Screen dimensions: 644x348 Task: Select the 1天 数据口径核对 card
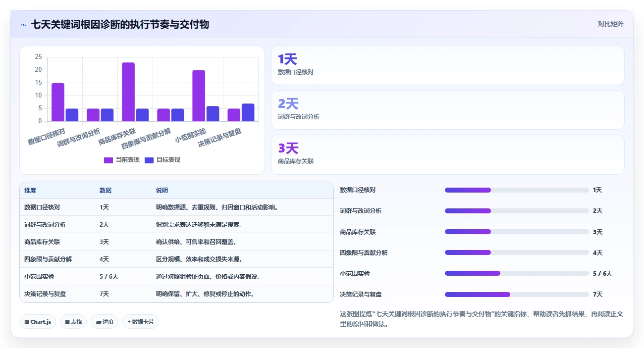coord(448,65)
